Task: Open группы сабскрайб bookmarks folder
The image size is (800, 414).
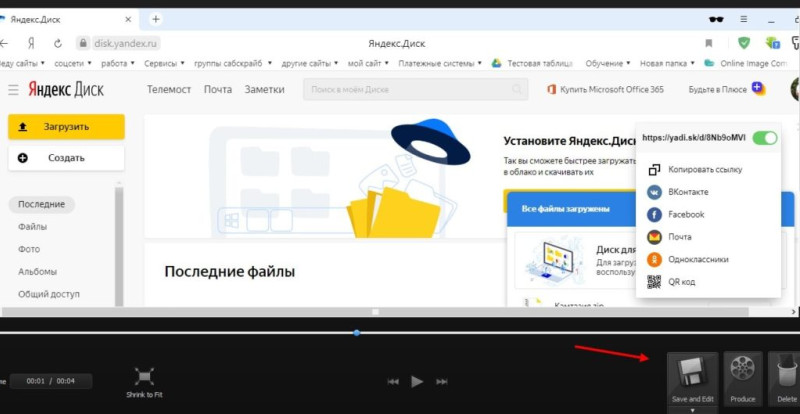Action: coord(231,63)
